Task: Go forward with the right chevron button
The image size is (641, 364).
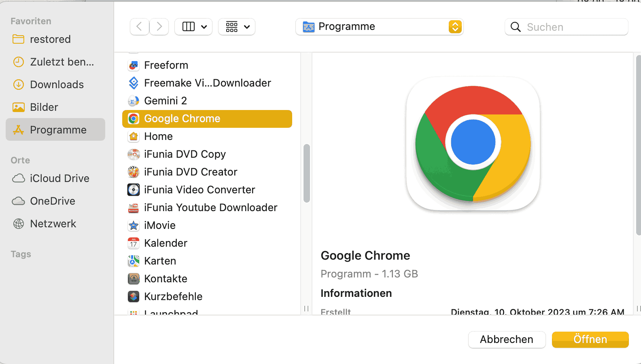Action: coord(159,27)
